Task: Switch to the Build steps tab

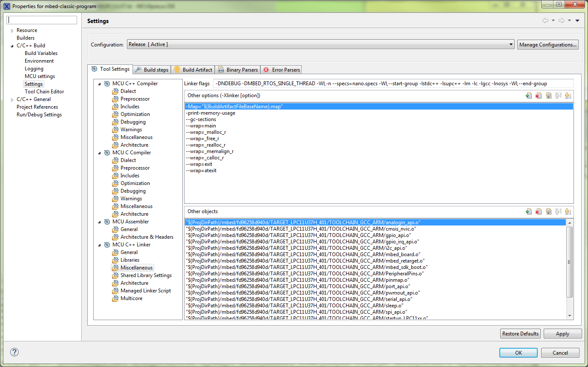Action: pos(152,69)
